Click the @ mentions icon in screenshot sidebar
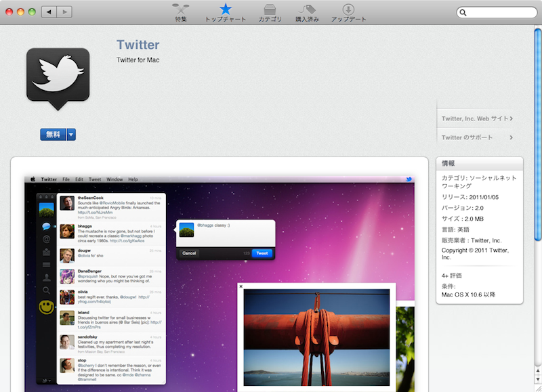The image size is (542, 392). tap(46, 239)
